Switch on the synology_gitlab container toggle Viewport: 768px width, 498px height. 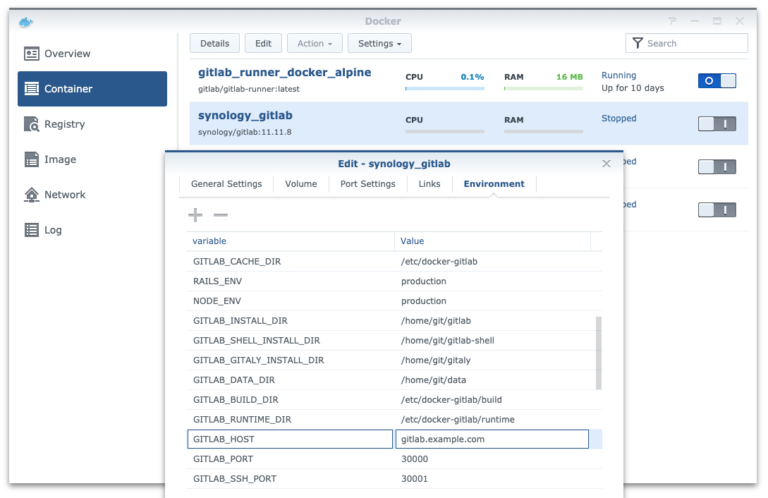[716, 124]
